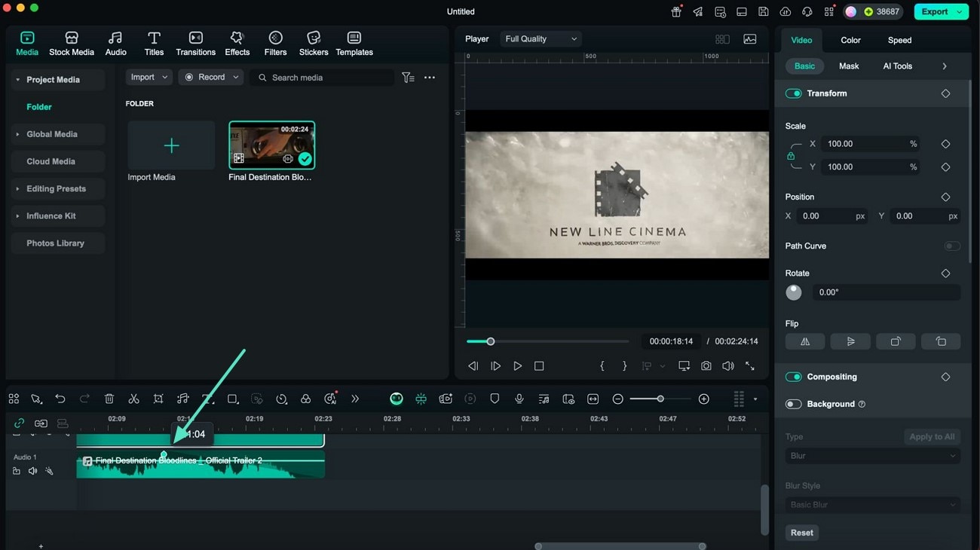Collapse the Project Media section
This screenshot has width=980, height=550.
tap(17, 80)
